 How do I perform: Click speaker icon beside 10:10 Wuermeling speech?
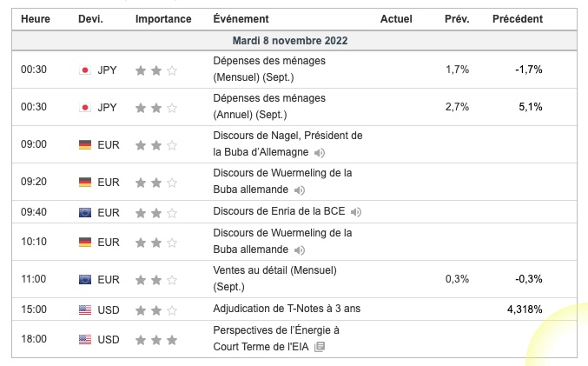tap(300, 250)
